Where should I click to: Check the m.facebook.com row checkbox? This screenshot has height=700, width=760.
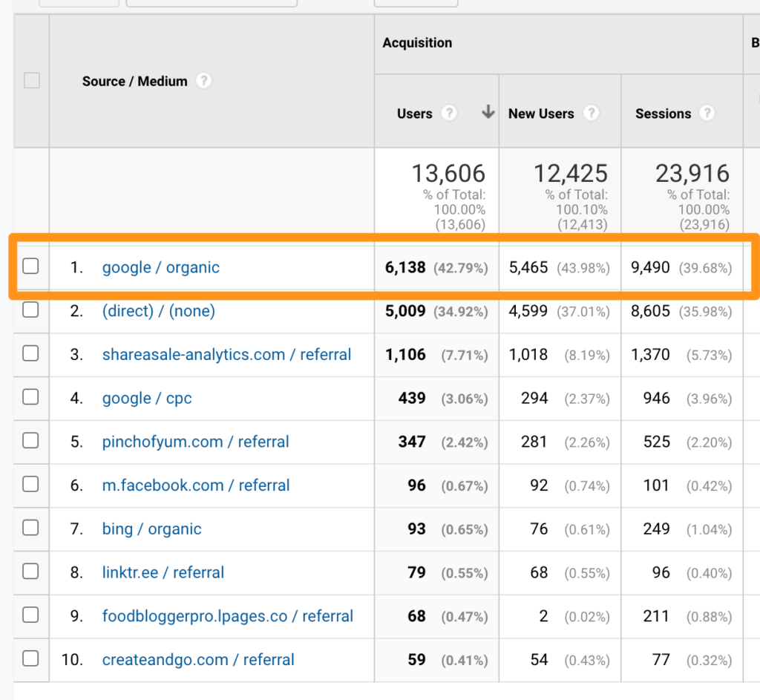[x=30, y=484]
